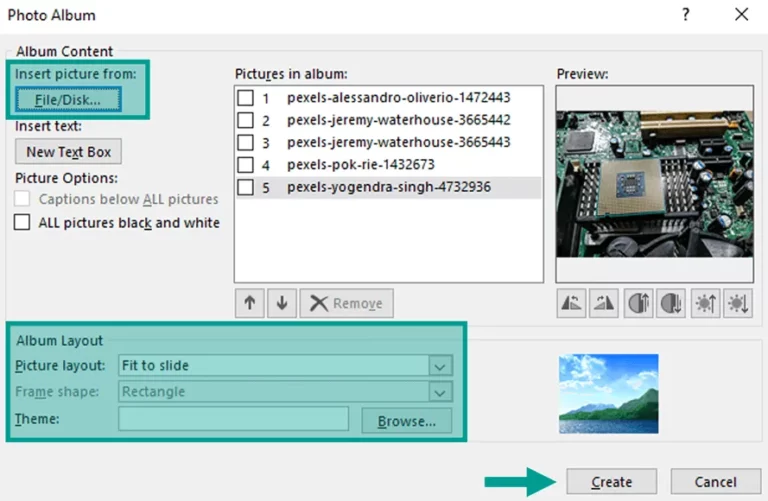Screen dimensions: 768x501
Task: Click the File/Disk... button
Action: pyautogui.click(x=68, y=99)
